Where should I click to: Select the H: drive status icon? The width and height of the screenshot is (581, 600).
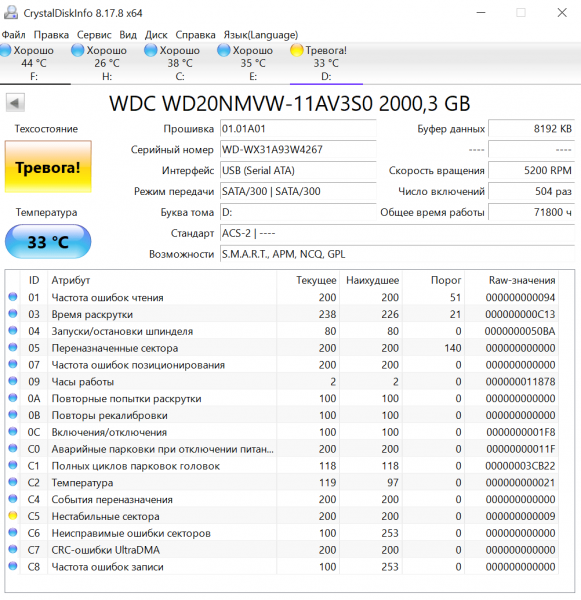[78, 50]
